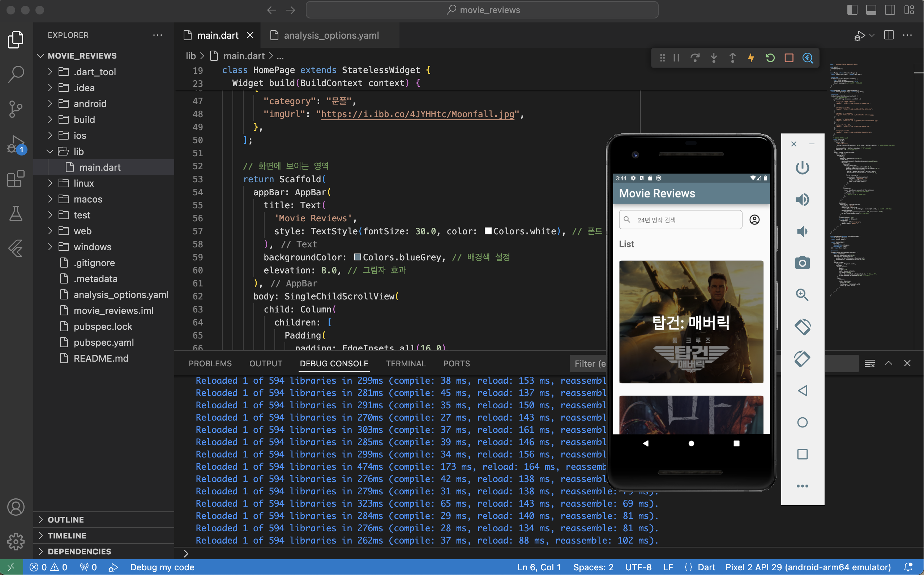Stop the debug session
The height and width of the screenshot is (575, 924).
[x=789, y=58]
